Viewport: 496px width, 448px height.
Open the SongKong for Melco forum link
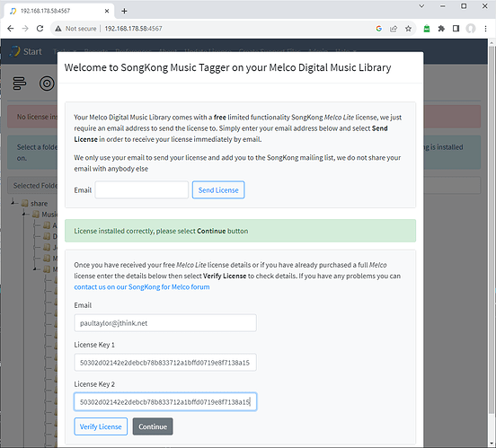pyautogui.click(x=142, y=286)
